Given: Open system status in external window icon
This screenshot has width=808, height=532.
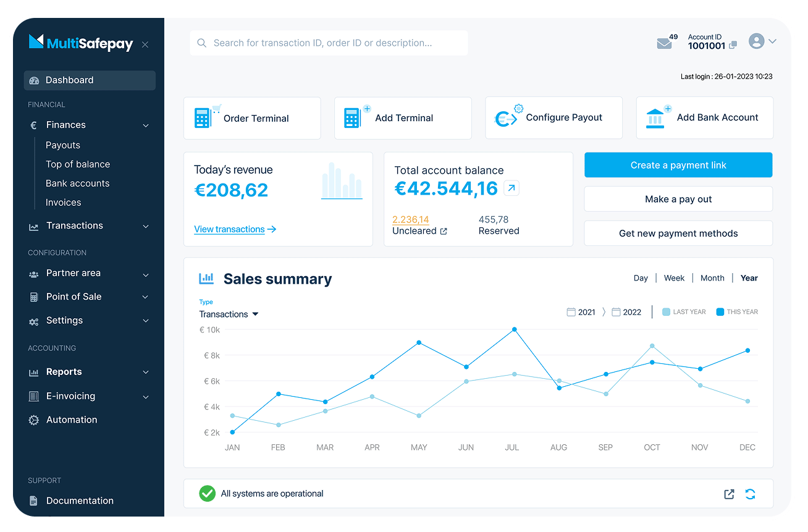Looking at the screenshot, I should tap(729, 494).
